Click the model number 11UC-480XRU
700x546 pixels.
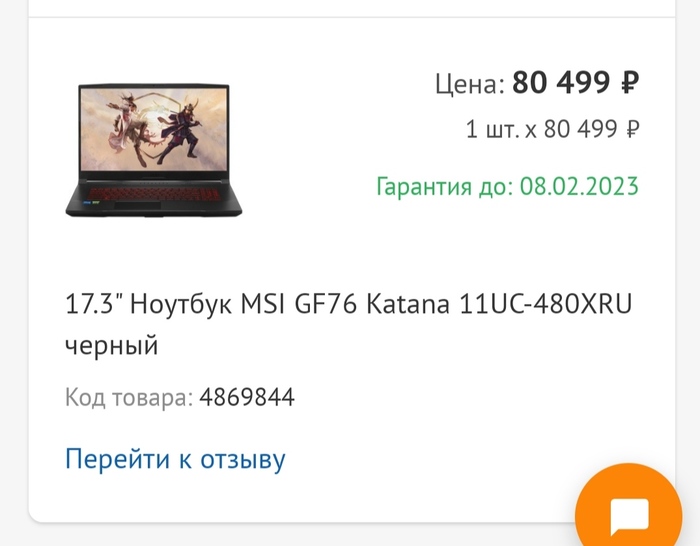point(546,304)
